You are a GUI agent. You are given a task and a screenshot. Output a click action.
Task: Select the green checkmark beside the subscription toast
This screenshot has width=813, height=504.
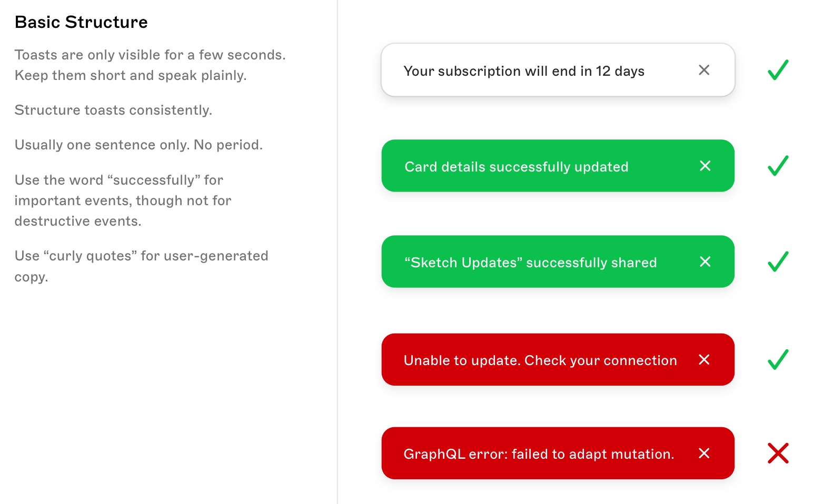(777, 70)
